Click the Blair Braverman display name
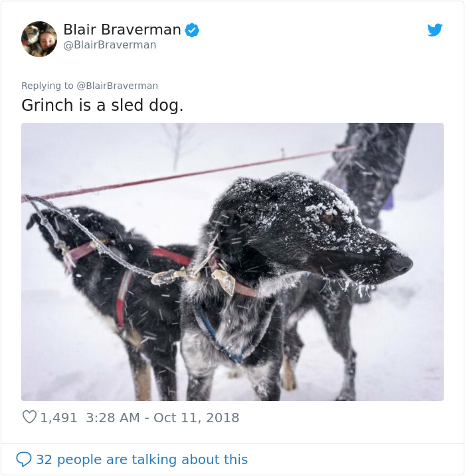This screenshot has height=476, width=465. coord(122,30)
